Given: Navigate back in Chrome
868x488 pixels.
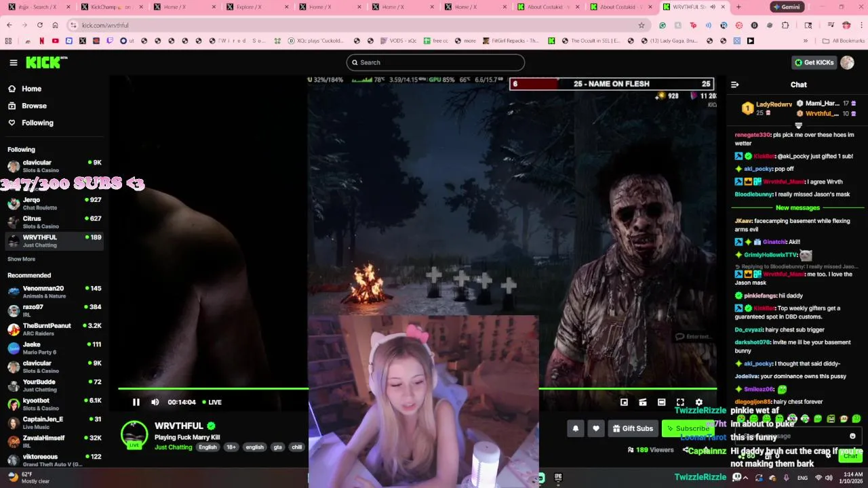Looking at the screenshot, I should coord(9,25).
